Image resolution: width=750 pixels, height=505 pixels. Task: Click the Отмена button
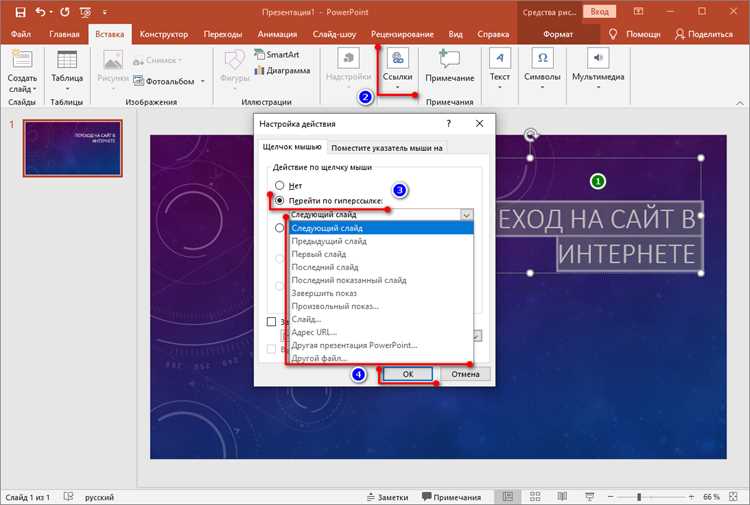[x=465, y=374]
